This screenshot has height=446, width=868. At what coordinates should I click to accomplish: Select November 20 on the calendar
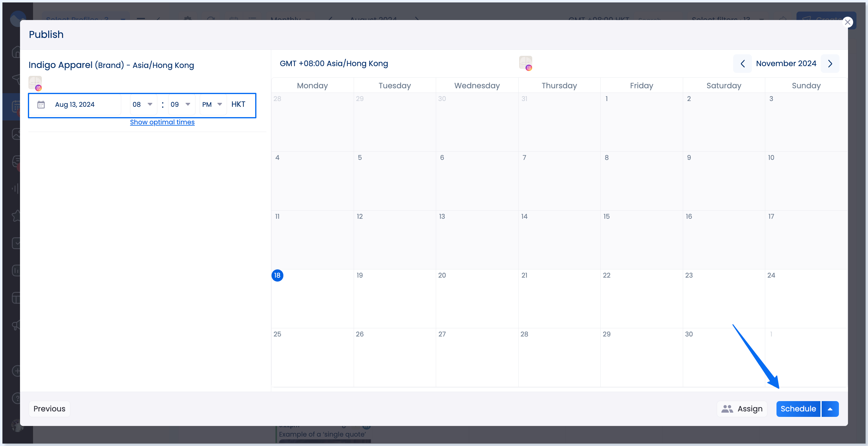point(477,299)
